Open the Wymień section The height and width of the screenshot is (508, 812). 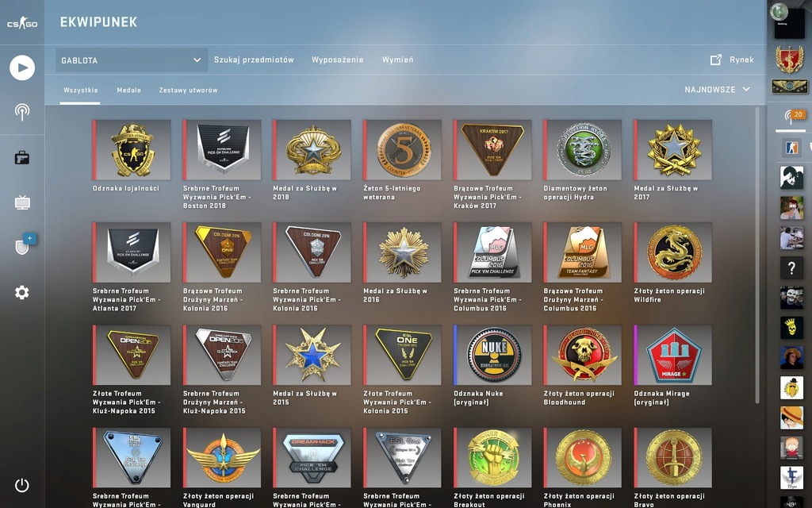398,60
